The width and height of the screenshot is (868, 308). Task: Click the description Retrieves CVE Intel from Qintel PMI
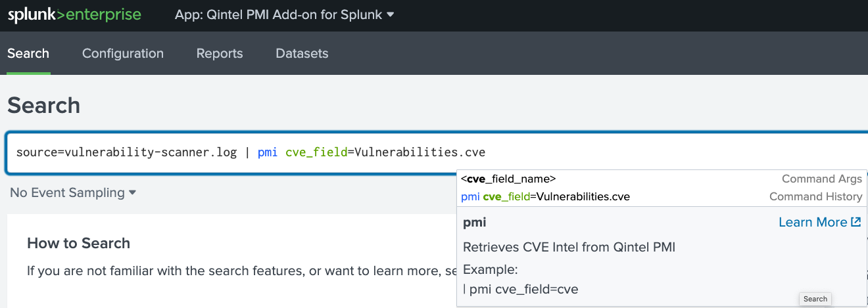(569, 247)
